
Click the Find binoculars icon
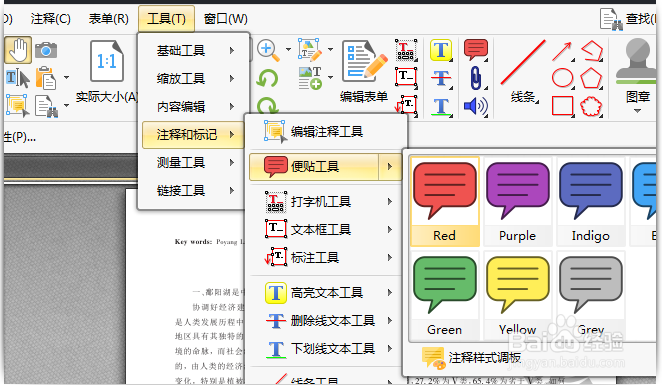[x=612, y=19]
